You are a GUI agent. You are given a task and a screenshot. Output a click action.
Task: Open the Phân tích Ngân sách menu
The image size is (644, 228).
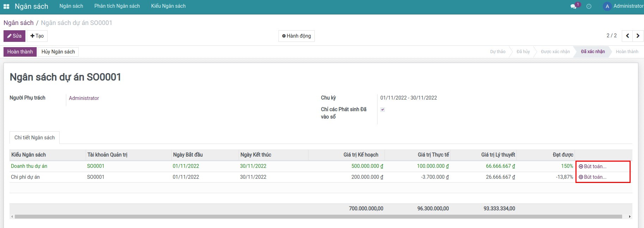(x=117, y=6)
